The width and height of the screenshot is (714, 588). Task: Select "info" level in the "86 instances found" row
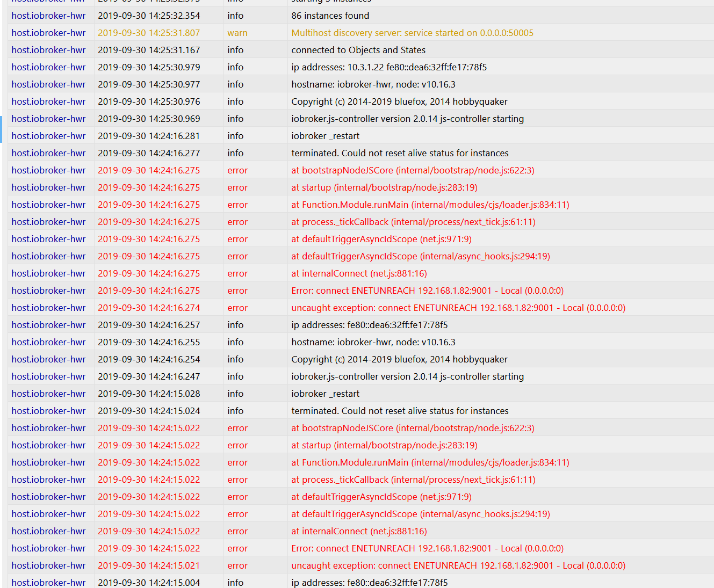235,16
